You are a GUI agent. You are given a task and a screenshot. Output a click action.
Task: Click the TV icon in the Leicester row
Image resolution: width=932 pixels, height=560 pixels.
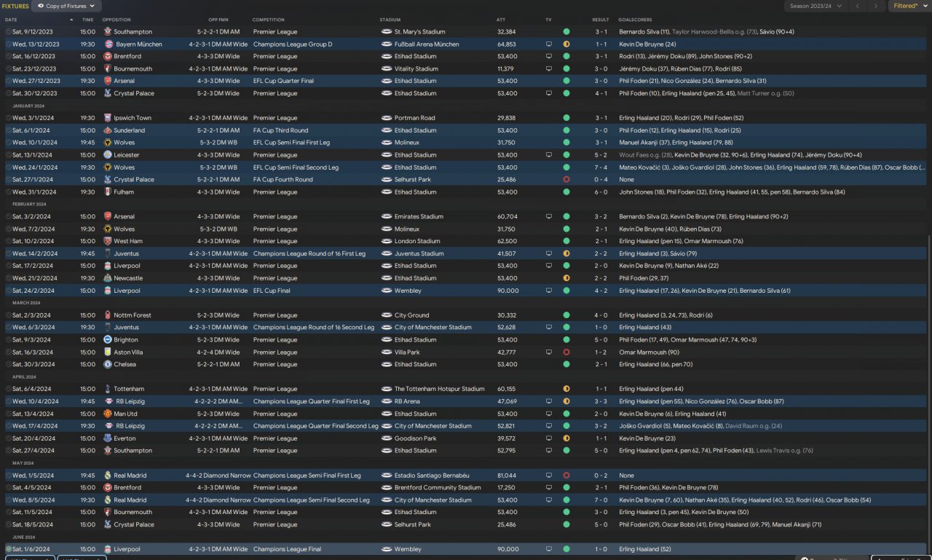tap(549, 155)
